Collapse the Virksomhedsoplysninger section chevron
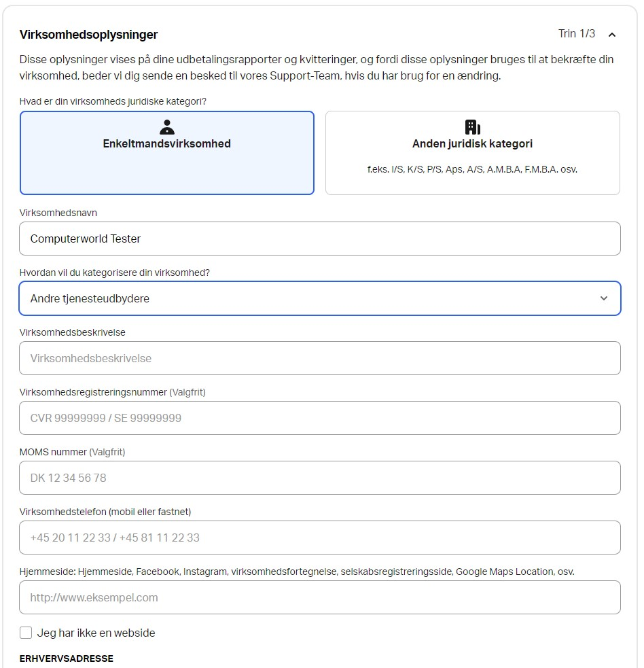This screenshot has height=668, width=644. pyautogui.click(x=612, y=35)
